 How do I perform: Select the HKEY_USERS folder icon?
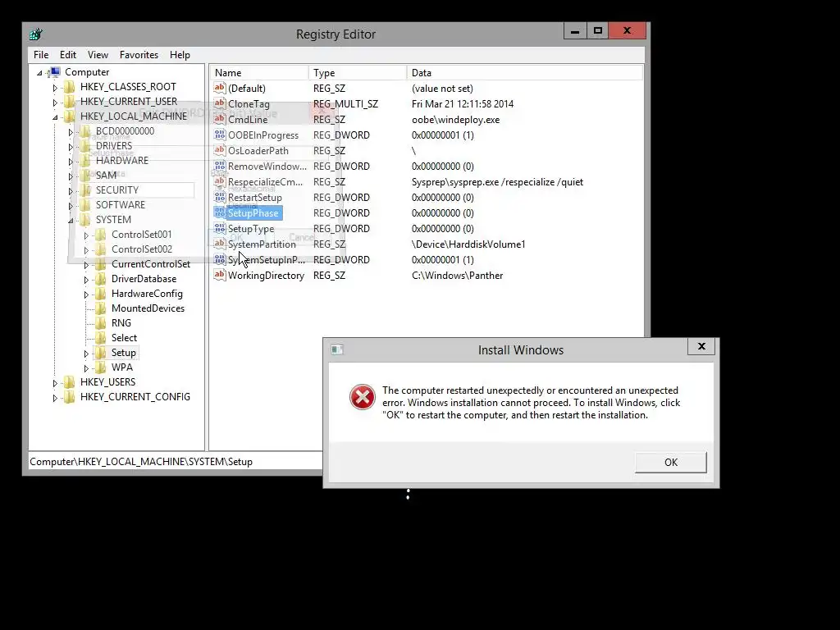(x=70, y=382)
